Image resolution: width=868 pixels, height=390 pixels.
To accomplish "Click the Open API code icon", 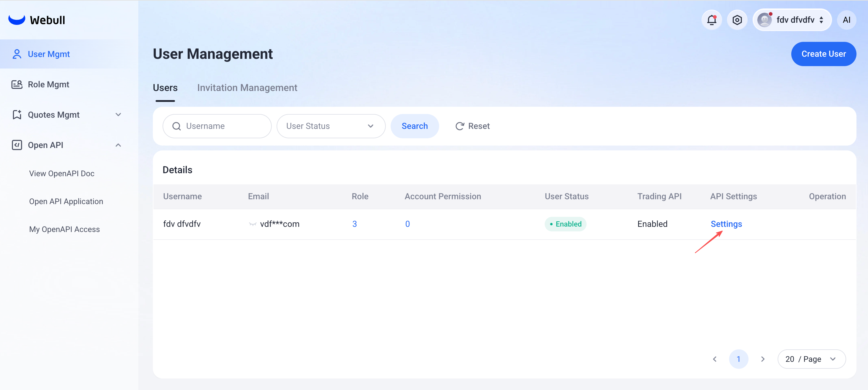I will 17,145.
